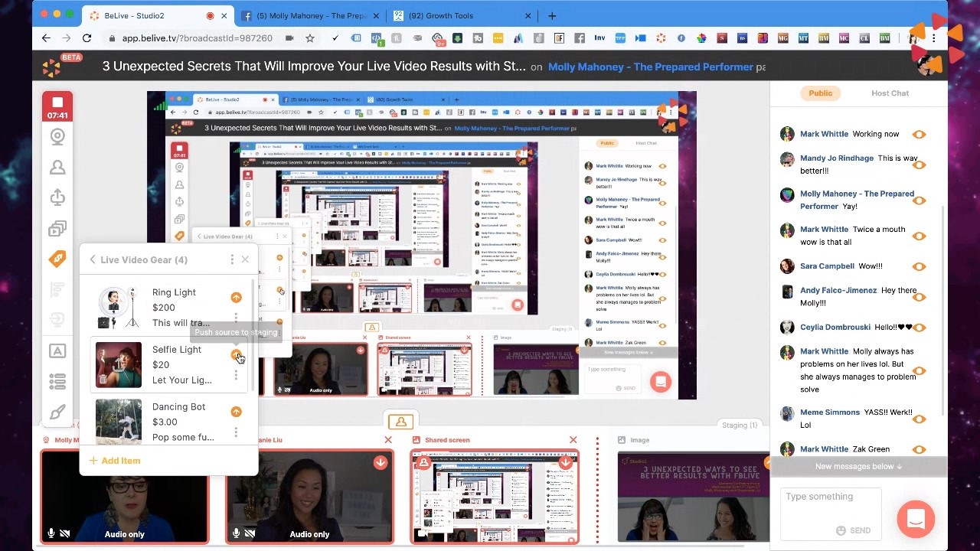Close the Live Video Gear panel
The image size is (980, 551).
tap(245, 259)
